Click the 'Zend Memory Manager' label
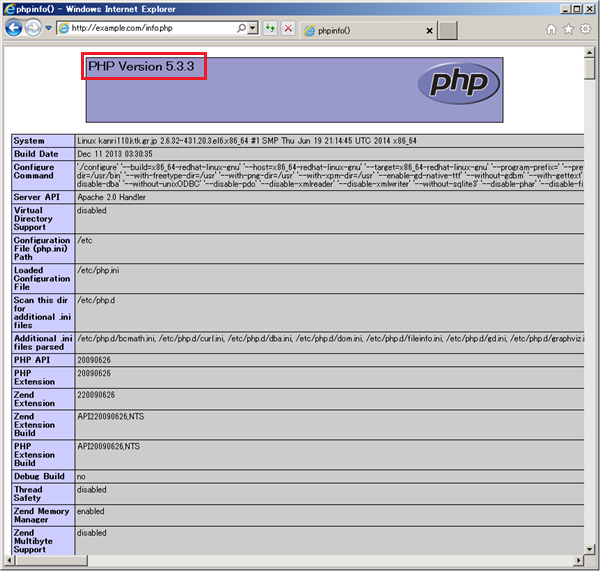The width and height of the screenshot is (600, 571). coord(41,515)
